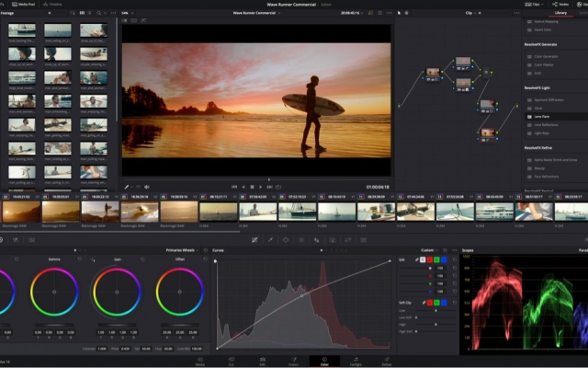
Task: Play forward in the viewer
Action: click(261, 187)
